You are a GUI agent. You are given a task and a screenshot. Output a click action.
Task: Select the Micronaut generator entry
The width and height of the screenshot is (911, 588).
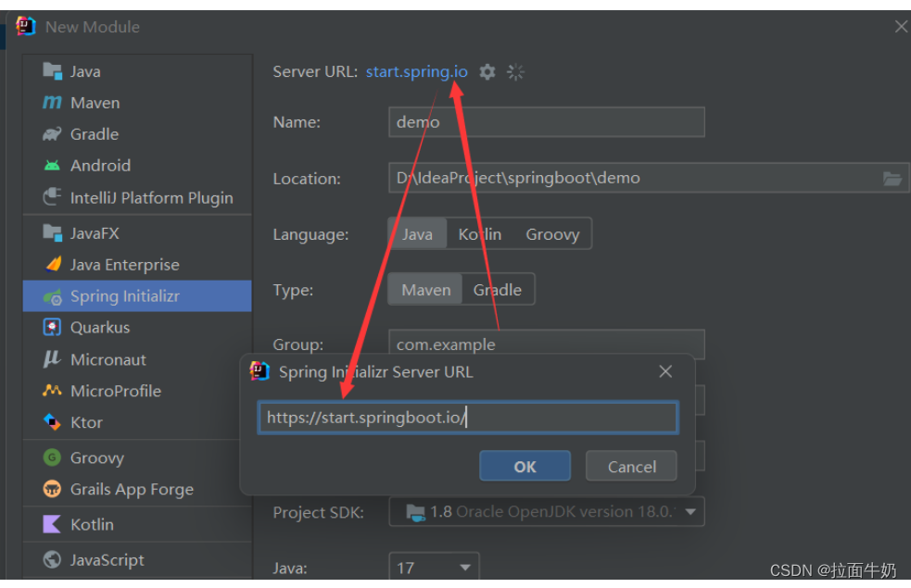point(137,359)
